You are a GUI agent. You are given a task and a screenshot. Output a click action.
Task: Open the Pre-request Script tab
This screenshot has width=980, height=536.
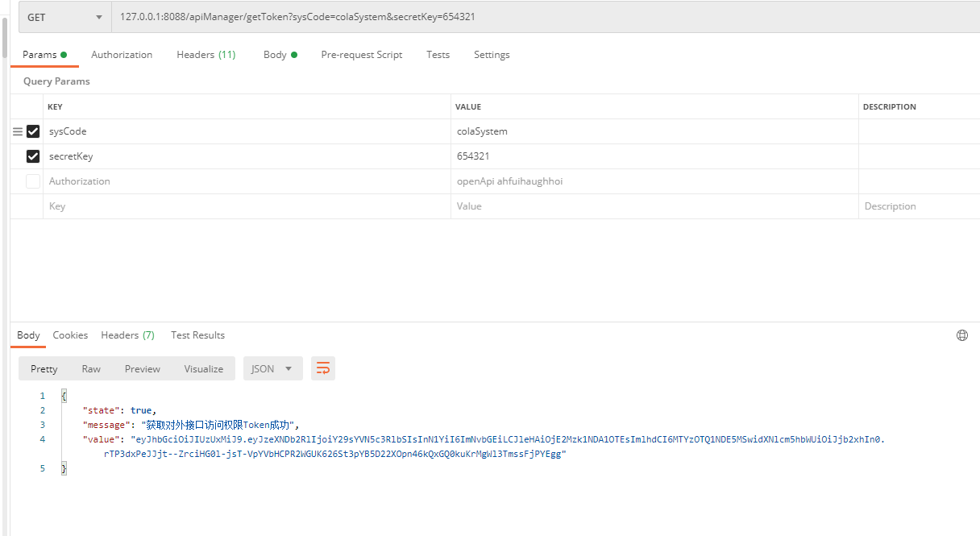pyautogui.click(x=361, y=55)
